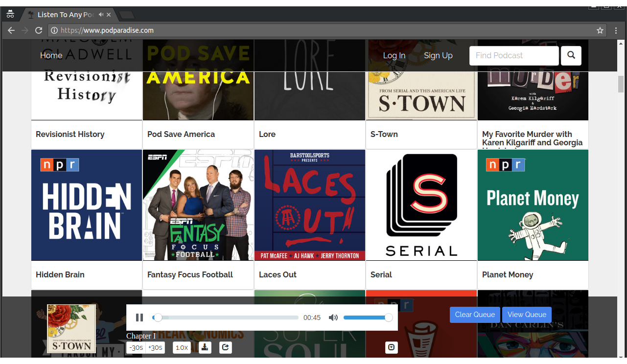The width and height of the screenshot is (627, 364).
Task: Click the S-Town title link
Action: point(384,134)
